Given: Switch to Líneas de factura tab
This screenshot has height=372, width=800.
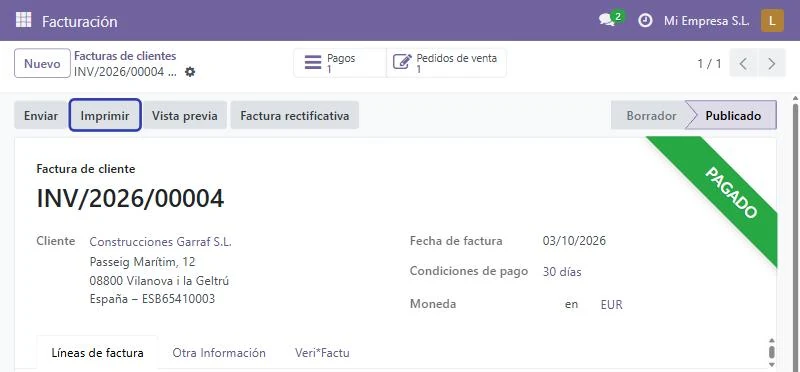Looking at the screenshot, I should point(97,353).
